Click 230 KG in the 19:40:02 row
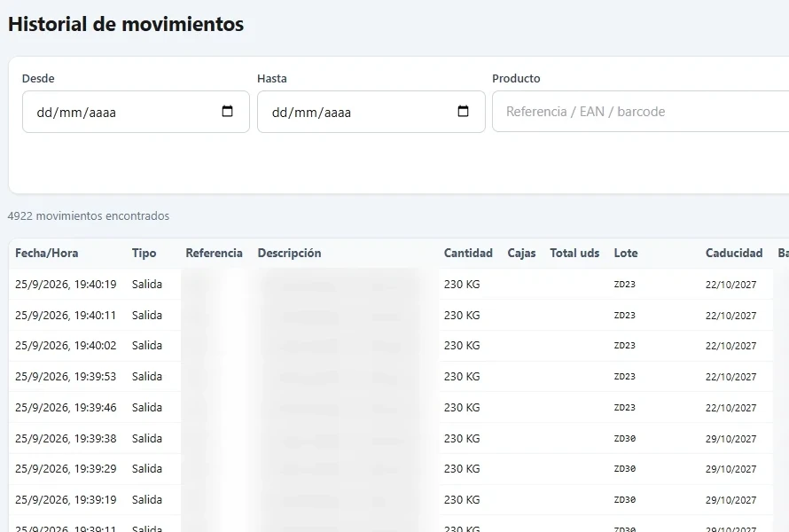789x532 pixels. pos(462,346)
